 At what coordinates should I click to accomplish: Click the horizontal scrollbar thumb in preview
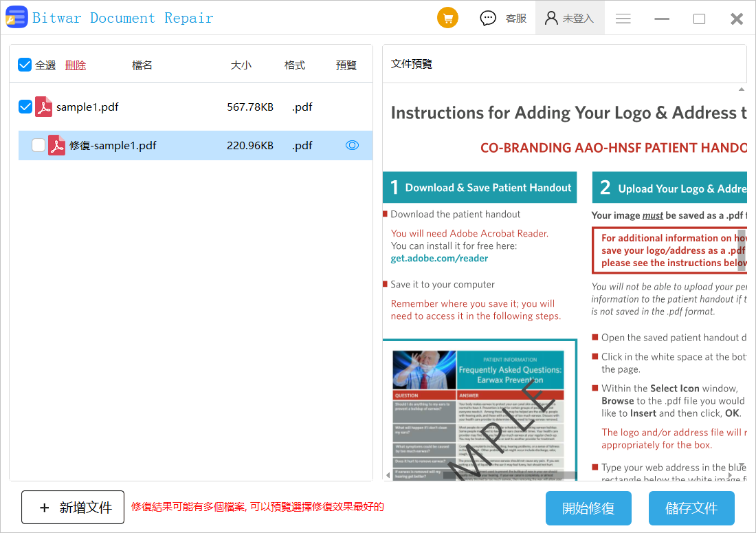510,476
